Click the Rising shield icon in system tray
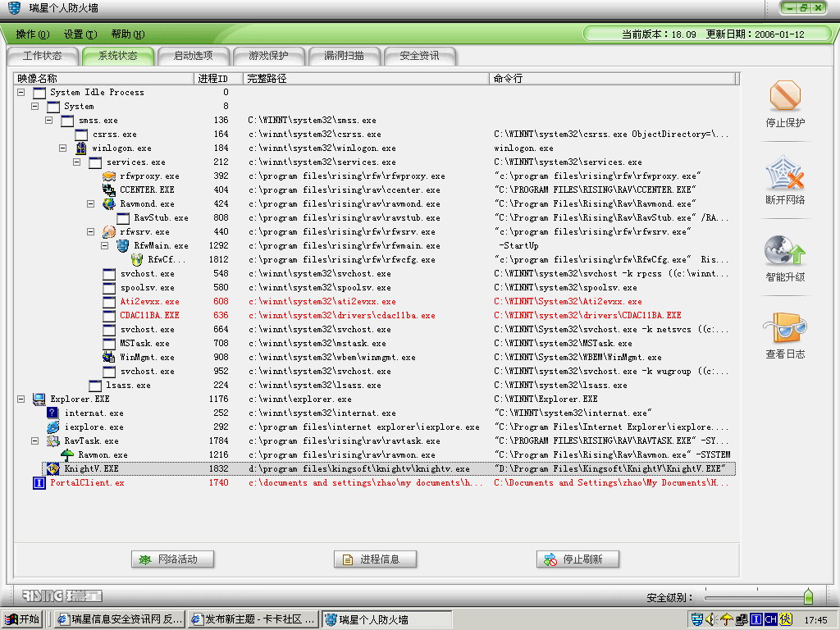The image size is (840, 630). pyautogui.click(x=696, y=619)
